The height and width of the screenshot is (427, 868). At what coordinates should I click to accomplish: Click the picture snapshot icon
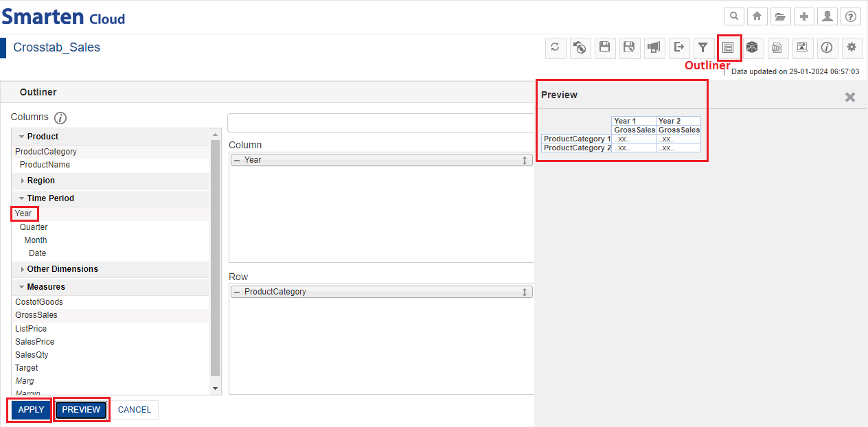[802, 47]
